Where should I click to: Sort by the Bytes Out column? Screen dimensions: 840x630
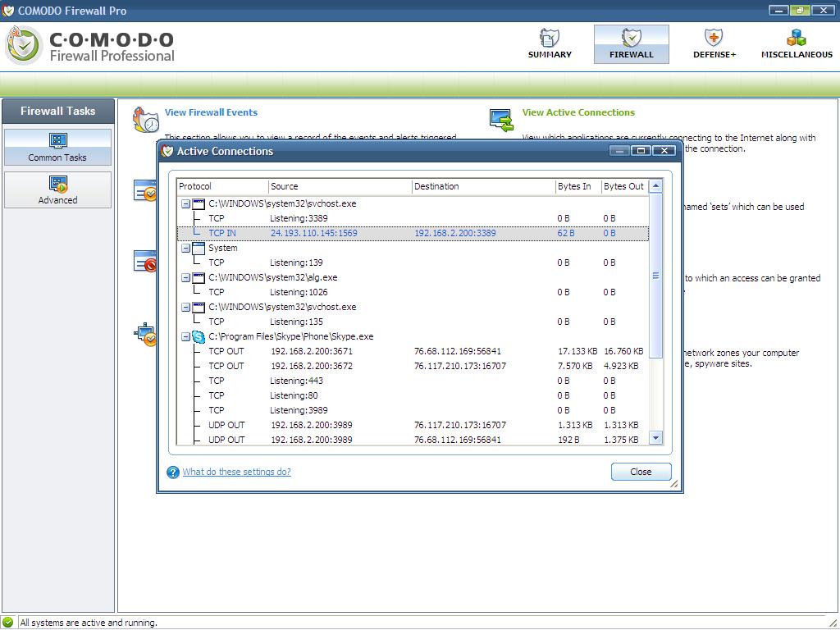(624, 186)
